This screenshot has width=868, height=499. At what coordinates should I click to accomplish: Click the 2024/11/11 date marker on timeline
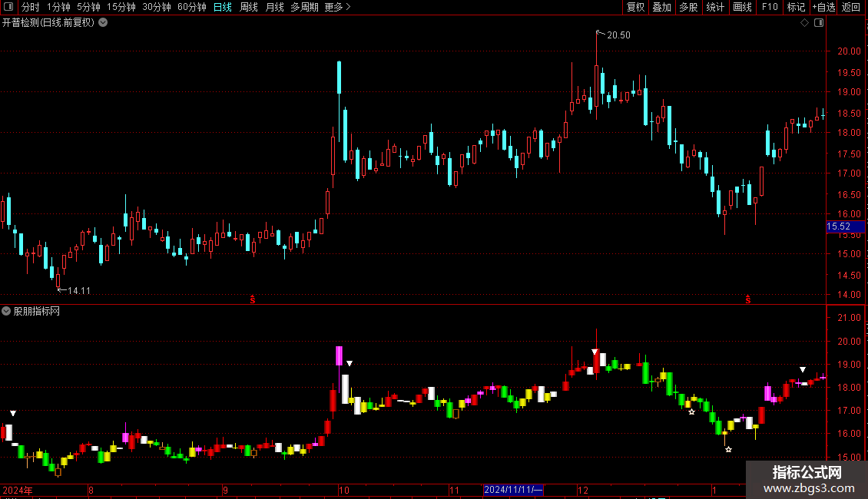(513, 490)
